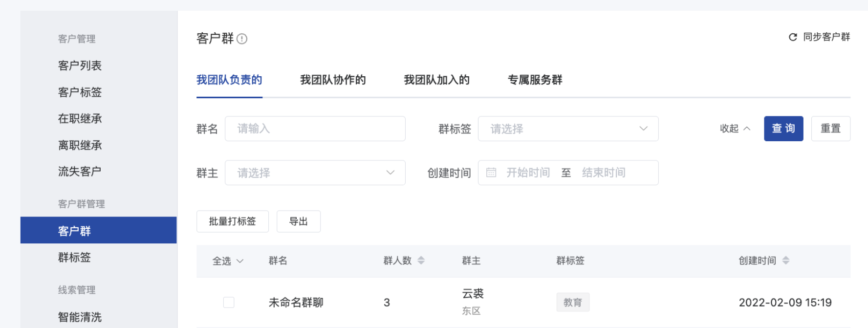868x328 pixels.
Task: Click the member count 3 cell
Action: pyautogui.click(x=387, y=303)
